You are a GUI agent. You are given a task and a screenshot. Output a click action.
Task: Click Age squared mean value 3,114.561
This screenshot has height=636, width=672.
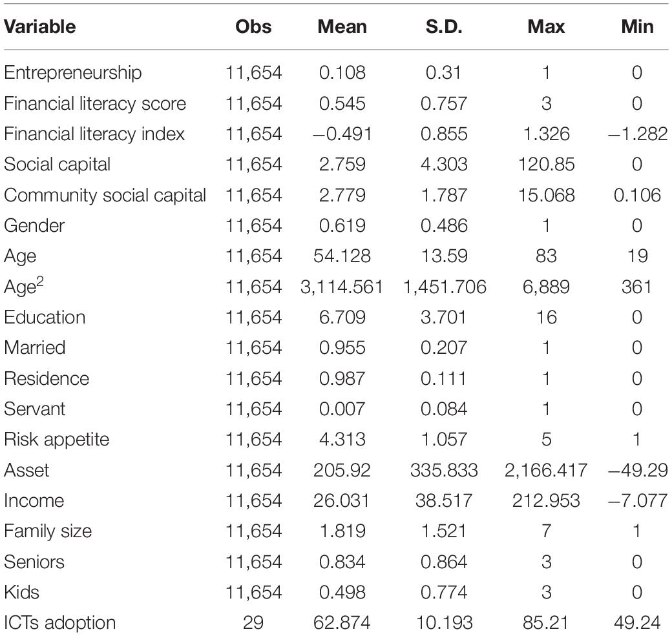pyautogui.click(x=342, y=287)
